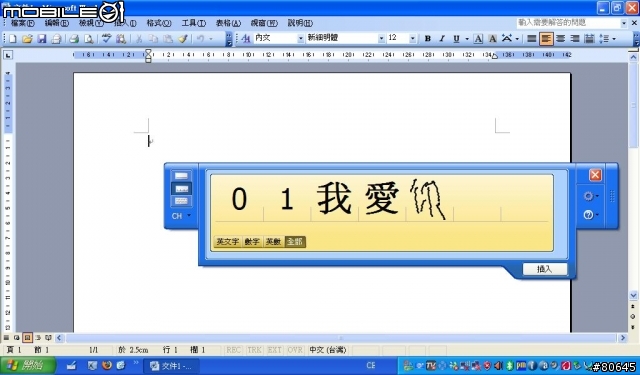Select the tab stop type button
This screenshot has height=375, width=640.
pos(8,55)
